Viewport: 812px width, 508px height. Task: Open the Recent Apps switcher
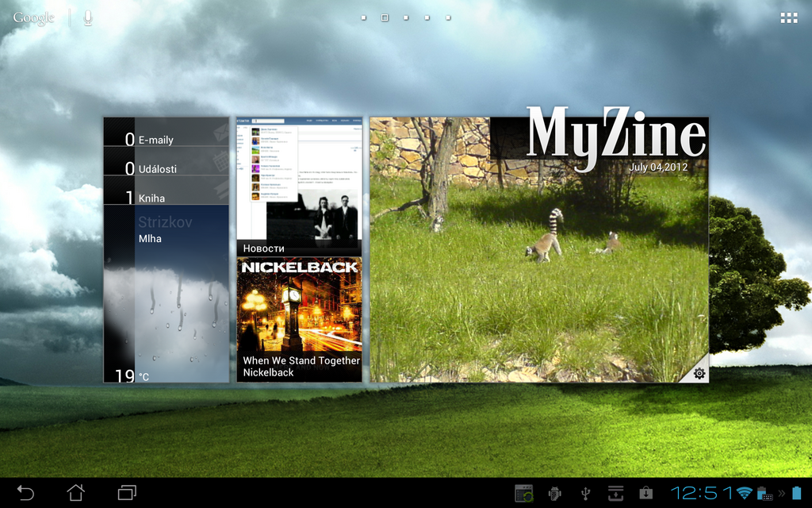click(127, 493)
